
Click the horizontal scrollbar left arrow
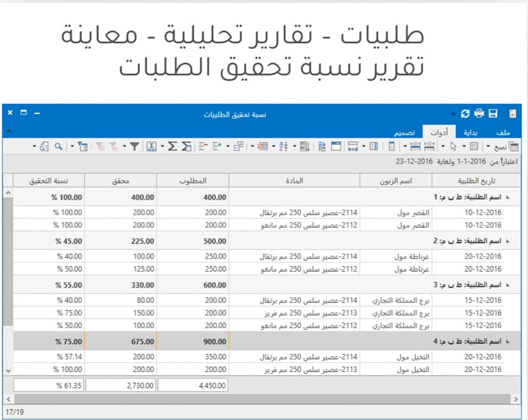tap(8, 400)
